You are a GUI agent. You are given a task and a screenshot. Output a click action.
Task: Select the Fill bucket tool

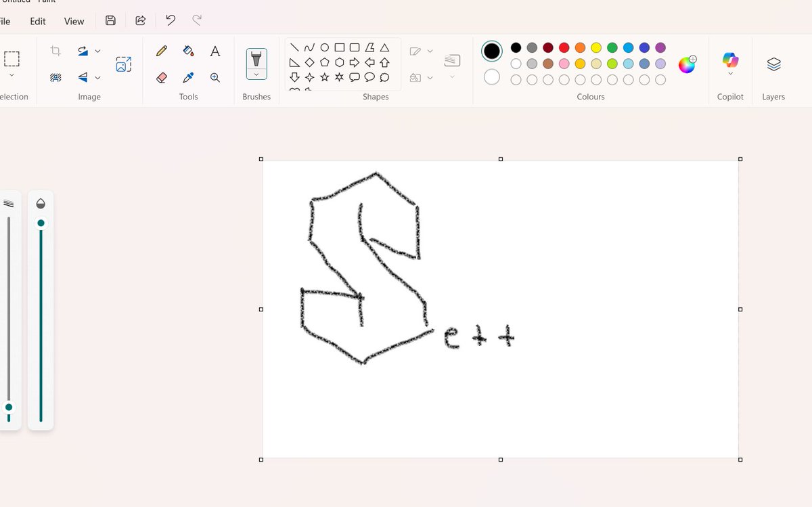point(189,51)
